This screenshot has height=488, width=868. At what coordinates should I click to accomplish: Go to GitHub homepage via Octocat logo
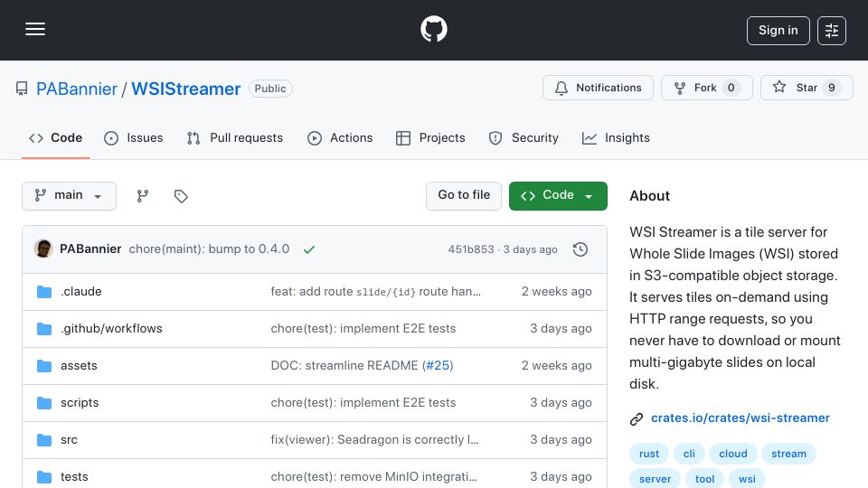coord(433,29)
